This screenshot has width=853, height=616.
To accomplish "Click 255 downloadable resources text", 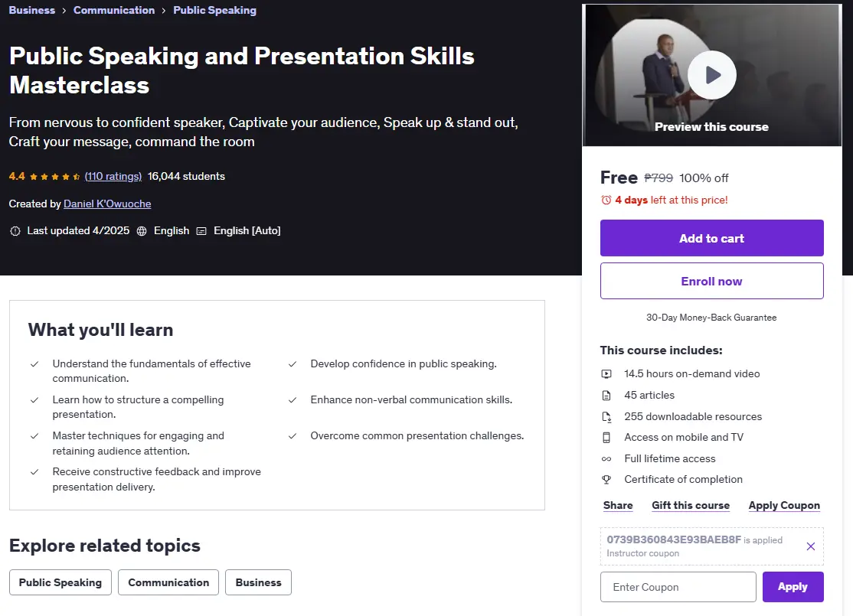I will point(693,416).
